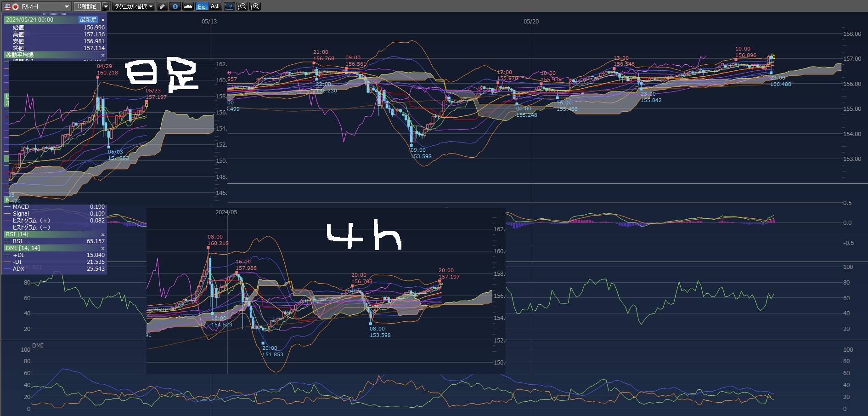Expand the テクニカル選択 technical indicator menu

[x=134, y=6]
